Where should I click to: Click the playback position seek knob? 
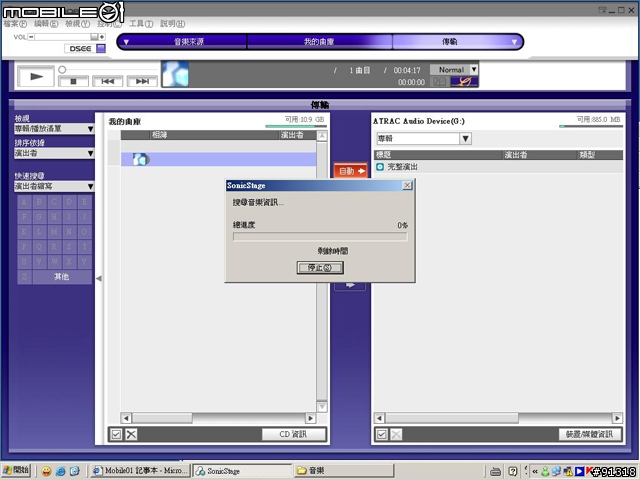pyautogui.click(x=62, y=69)
